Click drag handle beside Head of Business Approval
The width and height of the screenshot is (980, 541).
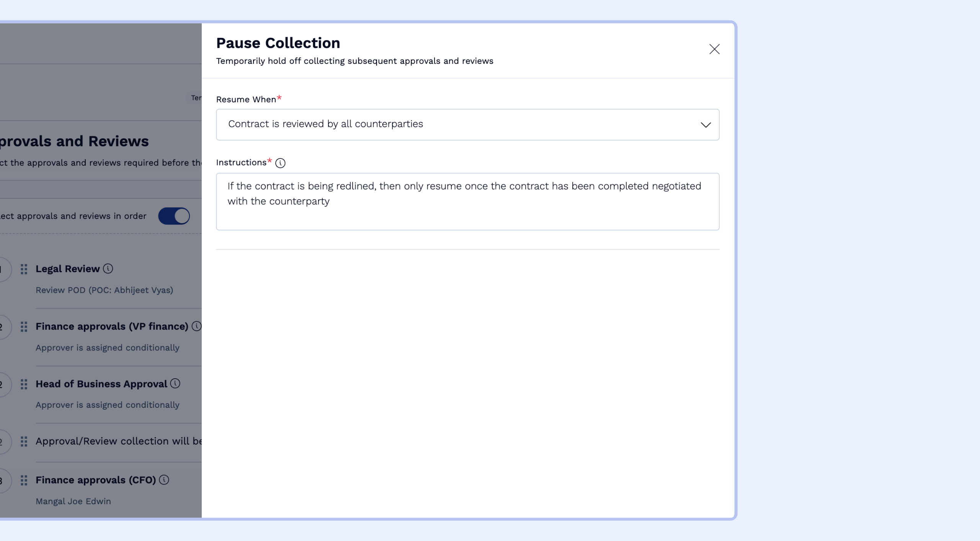[24, 384]
